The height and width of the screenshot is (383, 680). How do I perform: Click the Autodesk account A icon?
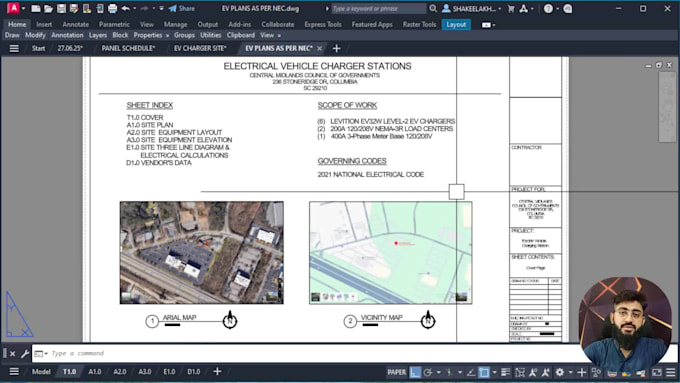(x=523, y=8)
